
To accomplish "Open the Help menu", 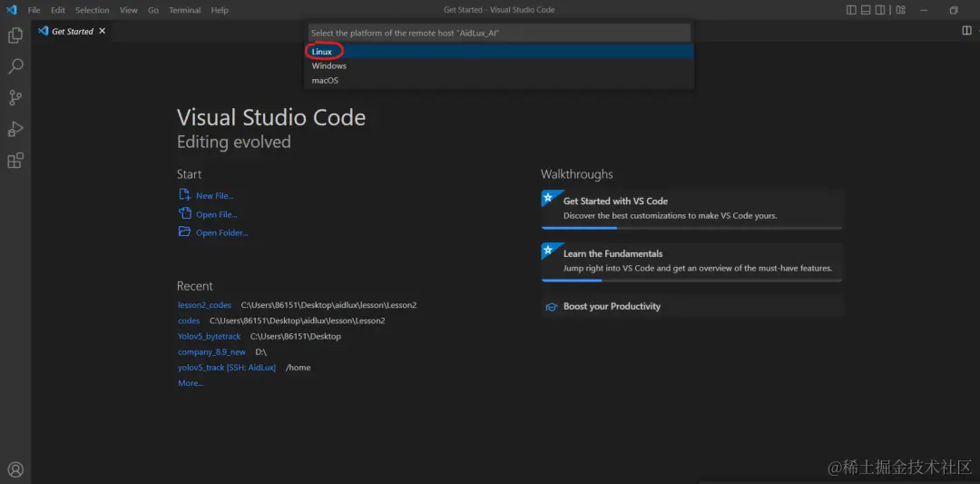I will [220, 10].
